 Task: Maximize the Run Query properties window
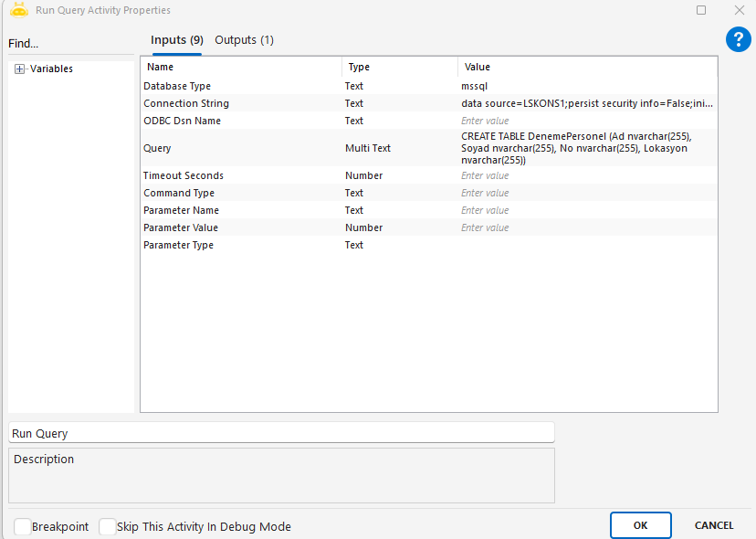coord(701,10)
